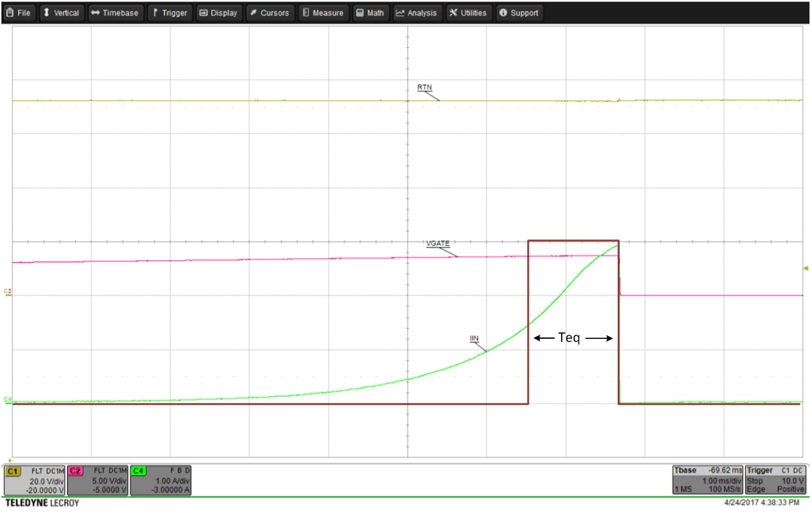The image size is (812, 515).
Task: Click the C1 channel descriptor box
Action: point(35,480)
